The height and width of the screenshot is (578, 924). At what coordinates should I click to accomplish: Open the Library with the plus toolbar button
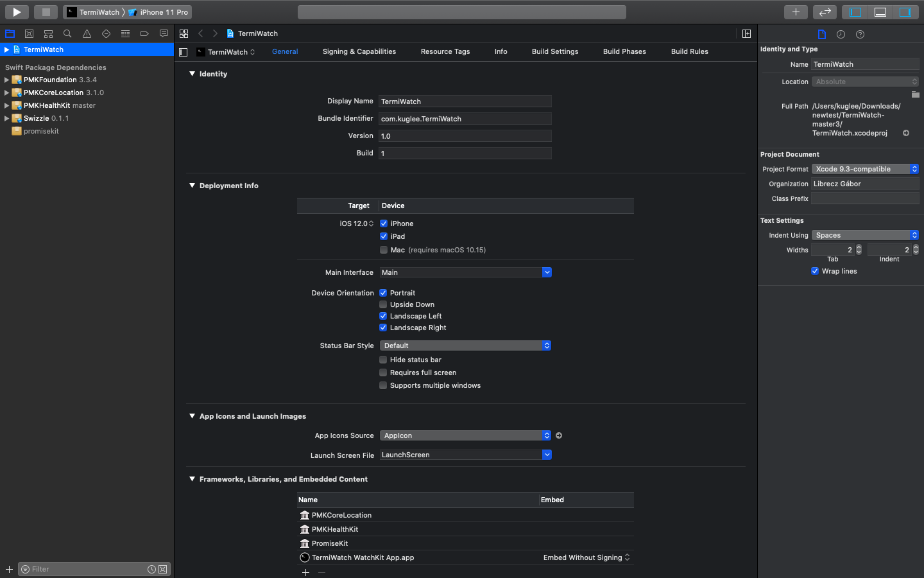click(x=796, y=12)
